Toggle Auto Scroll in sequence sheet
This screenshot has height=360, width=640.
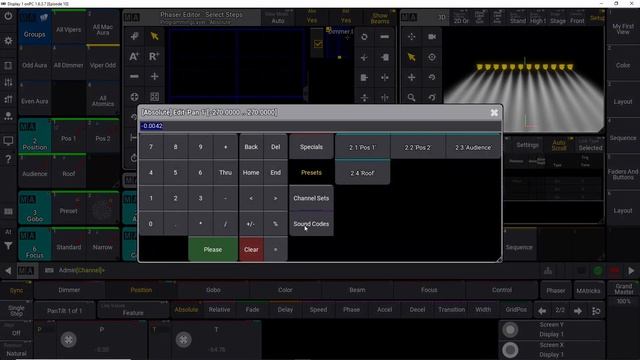tap(559, 145)
